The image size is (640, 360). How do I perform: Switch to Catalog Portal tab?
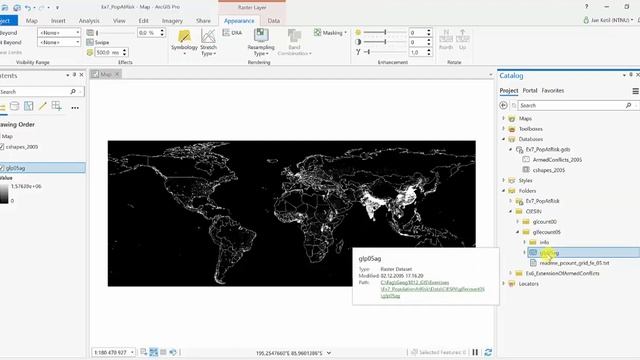[x=530, y=91]
